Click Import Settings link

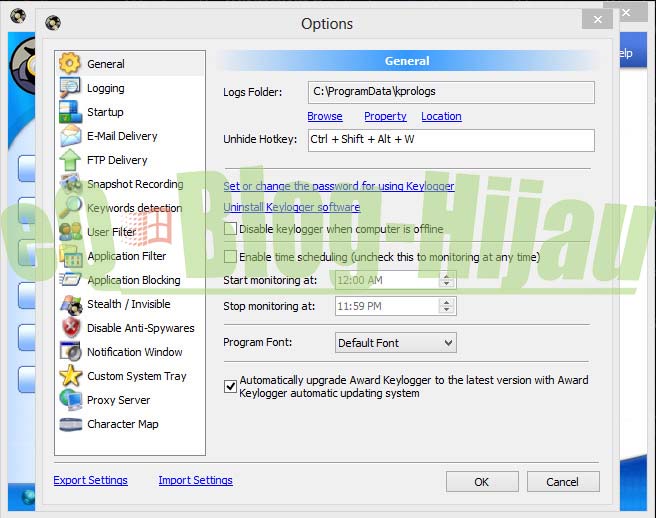[x=195, y=480]
